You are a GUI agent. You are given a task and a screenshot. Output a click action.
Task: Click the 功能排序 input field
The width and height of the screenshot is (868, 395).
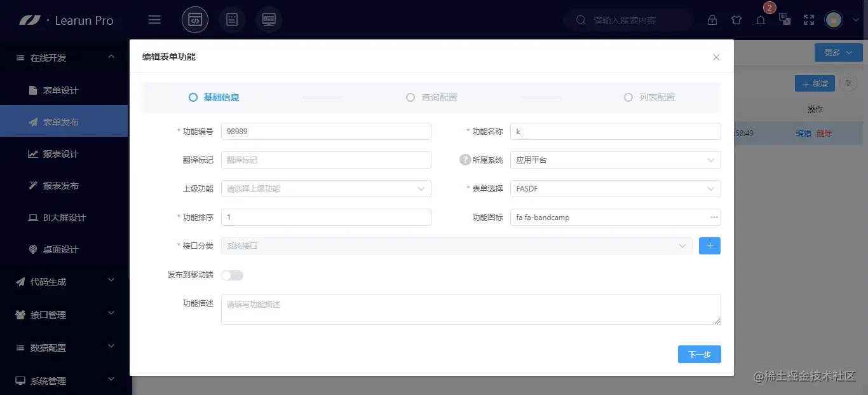click(x=326, y=217)
